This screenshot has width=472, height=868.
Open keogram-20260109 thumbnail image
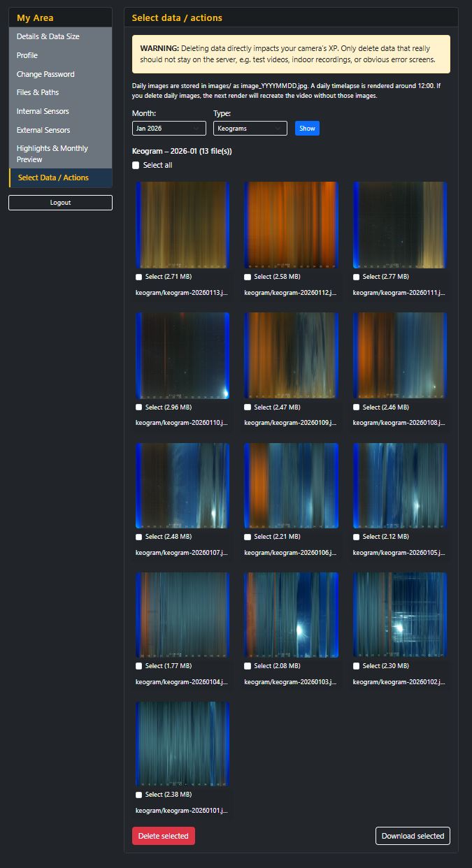(291, 355)
